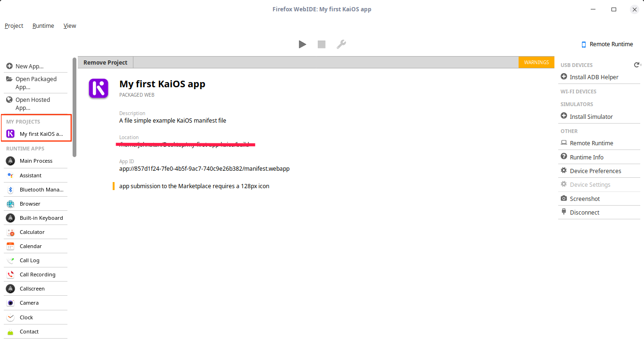Open the Runtime menu
This screenshot has width=644, height=341.
click(x=43, y=26)
